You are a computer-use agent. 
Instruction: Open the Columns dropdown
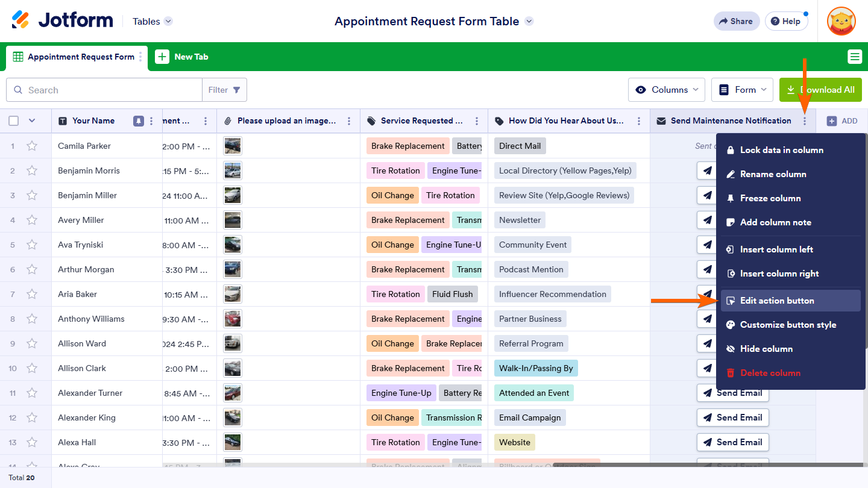coord(667,90)
